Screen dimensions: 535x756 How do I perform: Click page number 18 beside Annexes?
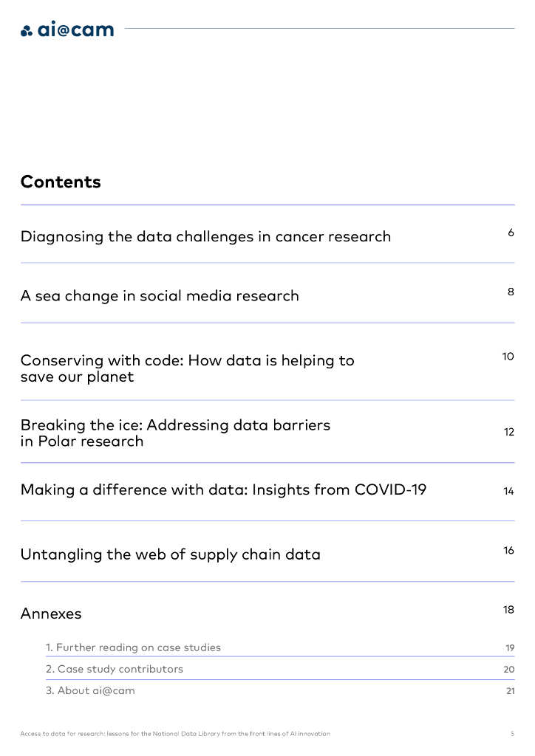pyautogui.click(x=508, y=610)
